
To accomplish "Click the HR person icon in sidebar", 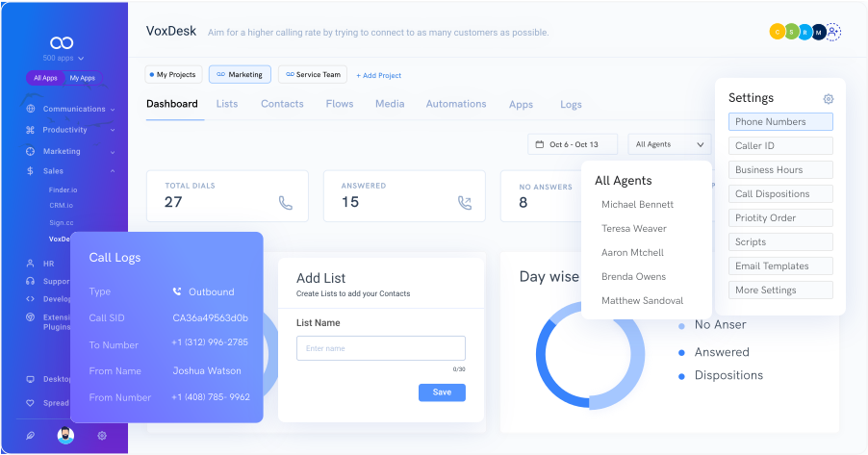I will click(31, 263).
